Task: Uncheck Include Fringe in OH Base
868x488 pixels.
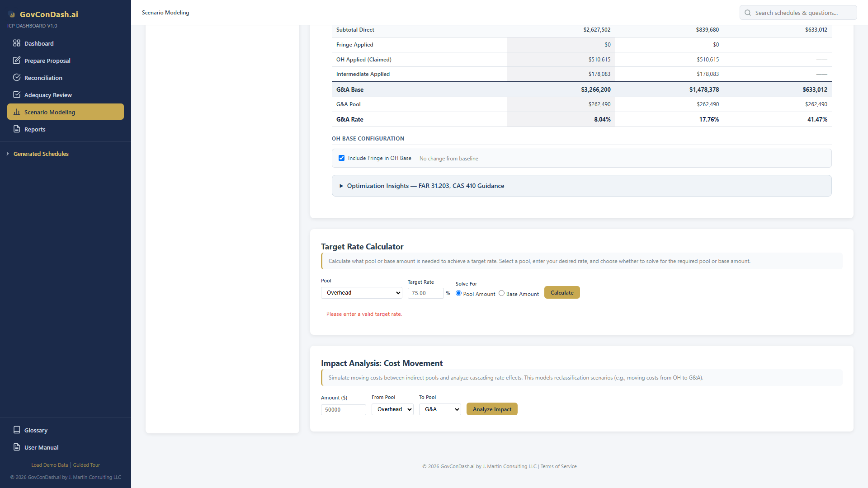Action: tap(341, 158)
